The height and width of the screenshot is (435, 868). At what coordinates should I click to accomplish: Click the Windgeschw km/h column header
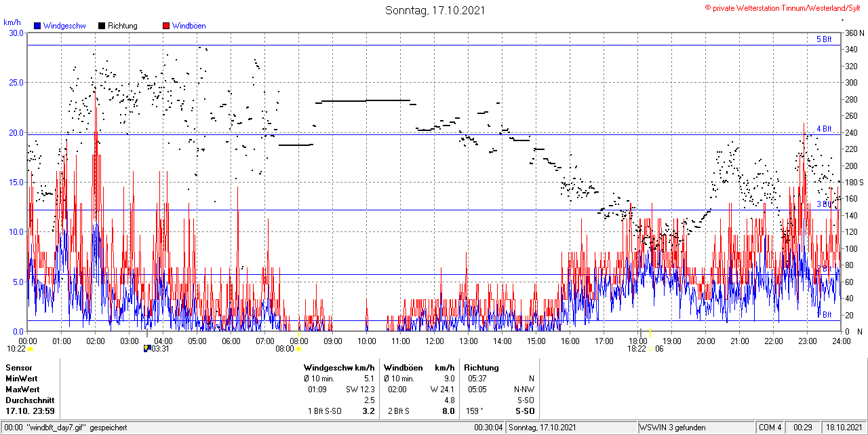[339, 368]
